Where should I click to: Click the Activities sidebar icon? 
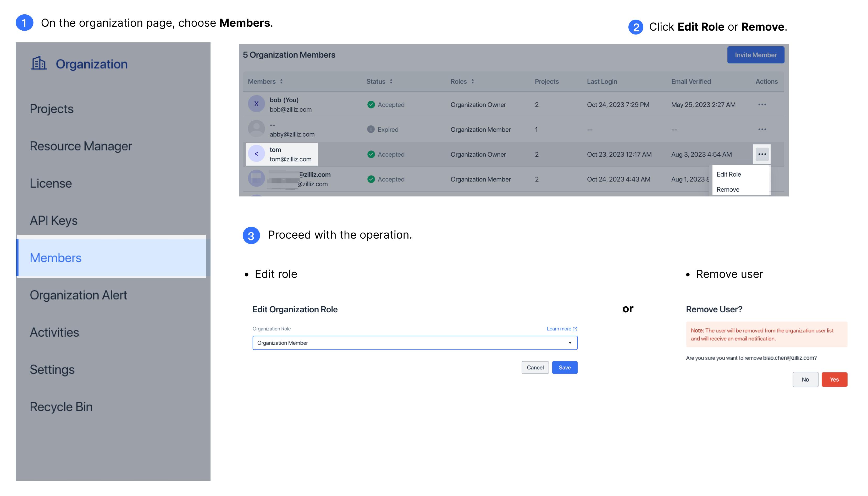point(54,332)
